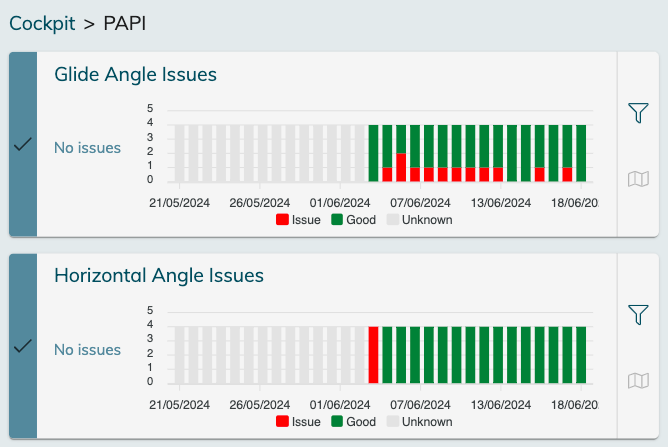Click filter icon in Glide Angle Issues card
Viewport: 668px width, 447px height.
click(x=638, y=113)
